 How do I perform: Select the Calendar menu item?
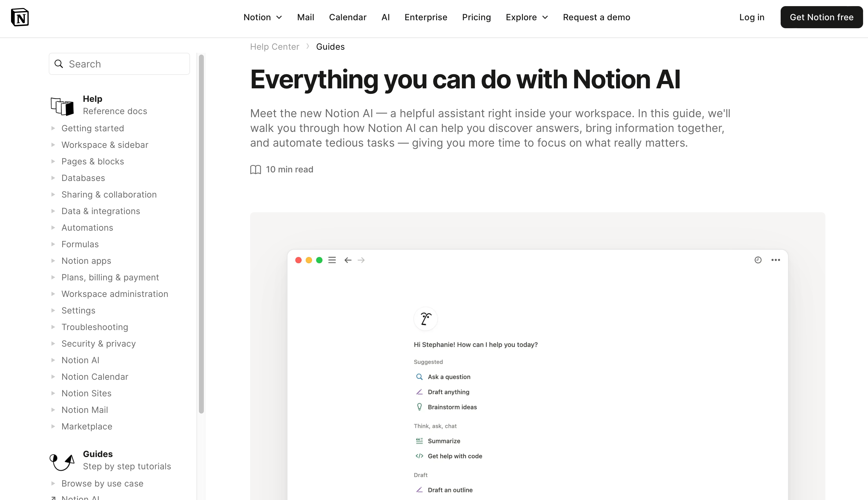point(348,17)
